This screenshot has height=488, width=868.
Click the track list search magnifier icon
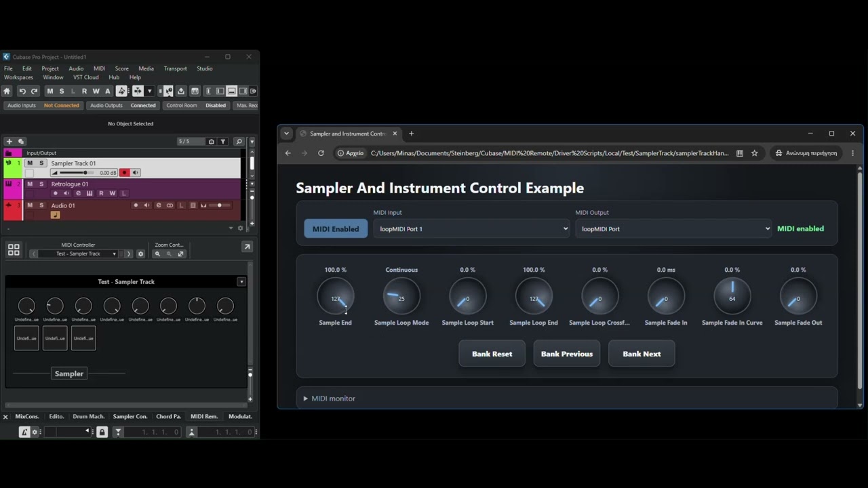click(239, 142)
